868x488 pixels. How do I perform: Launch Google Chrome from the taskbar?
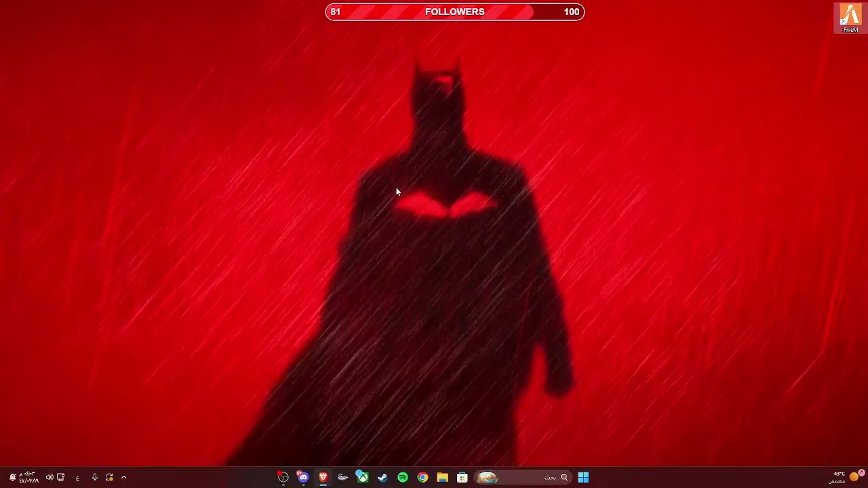pos(422,477)
